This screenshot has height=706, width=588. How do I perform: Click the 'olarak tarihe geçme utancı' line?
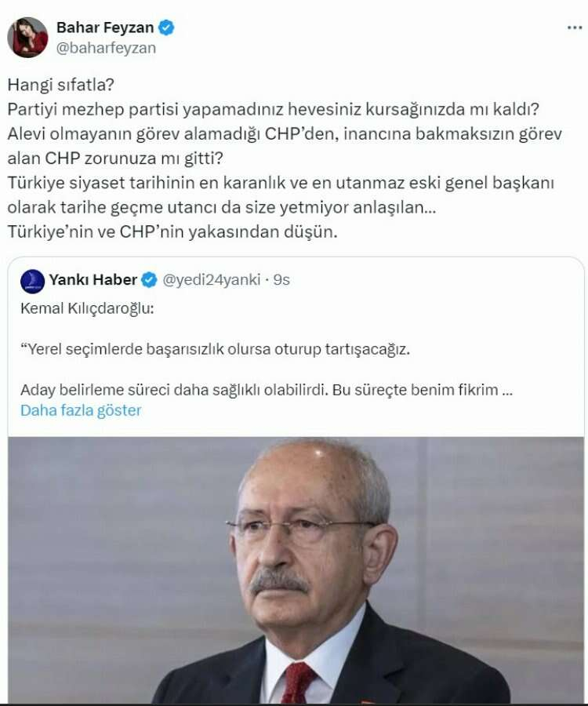[222, 207]
